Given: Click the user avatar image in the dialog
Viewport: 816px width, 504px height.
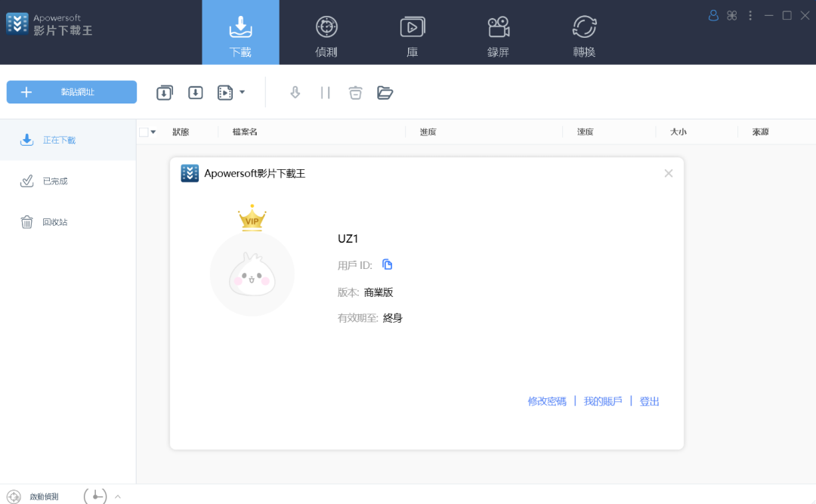Looking at the screenshot, I should [x=252, y=274].
